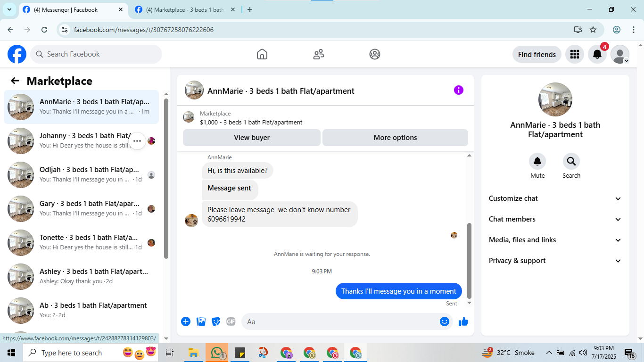The height and width of the screenshot is (362, 644).
Task: Click the chat header AnnMarie title
Action: pos(281,91)
